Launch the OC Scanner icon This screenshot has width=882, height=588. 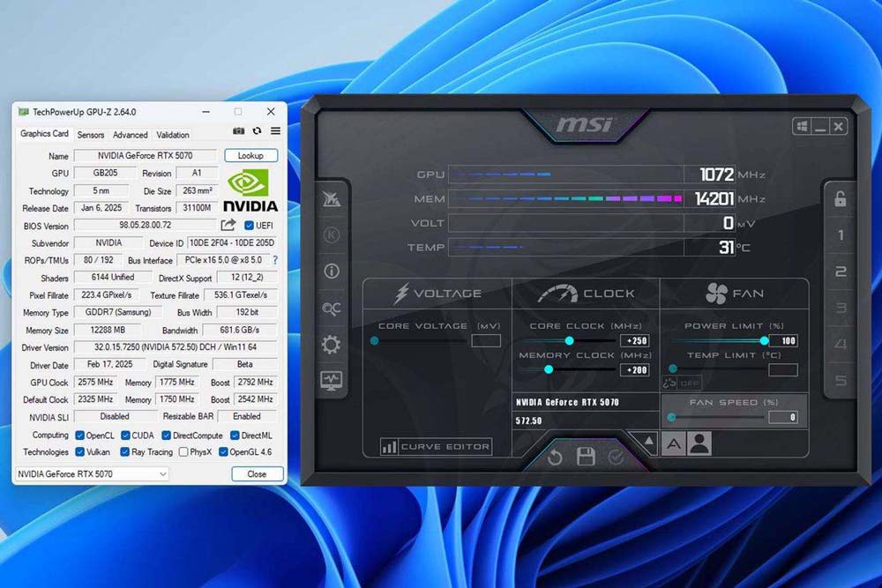(332, 308)
